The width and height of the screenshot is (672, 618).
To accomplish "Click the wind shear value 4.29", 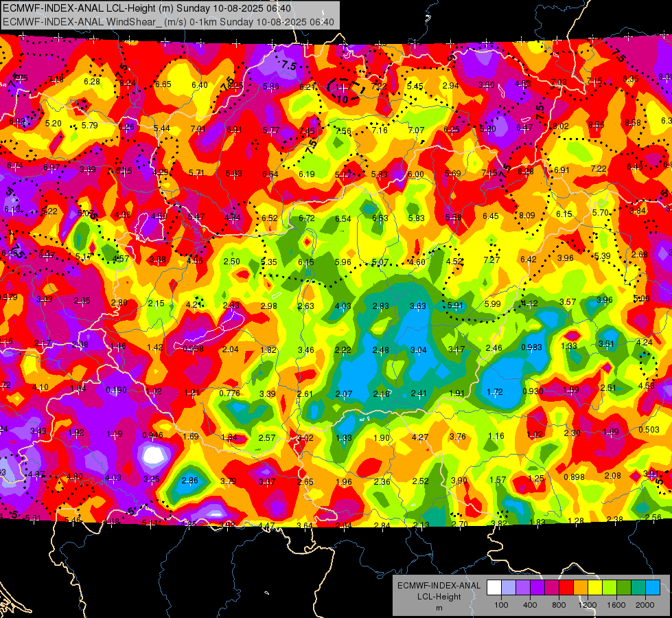I will (x=161, y=172).
